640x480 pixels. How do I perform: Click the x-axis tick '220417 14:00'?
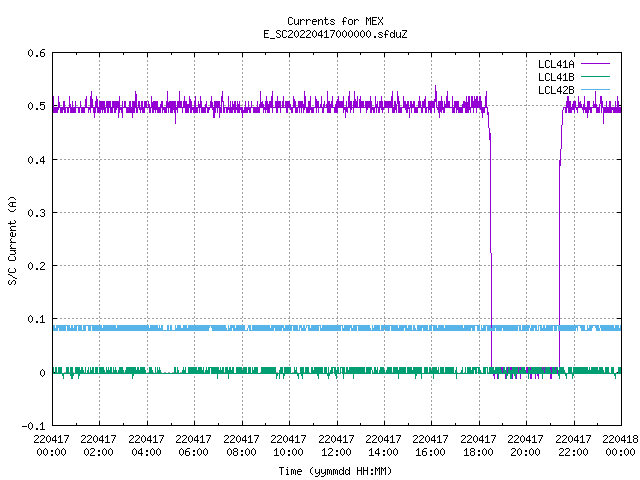pos(383,446)
